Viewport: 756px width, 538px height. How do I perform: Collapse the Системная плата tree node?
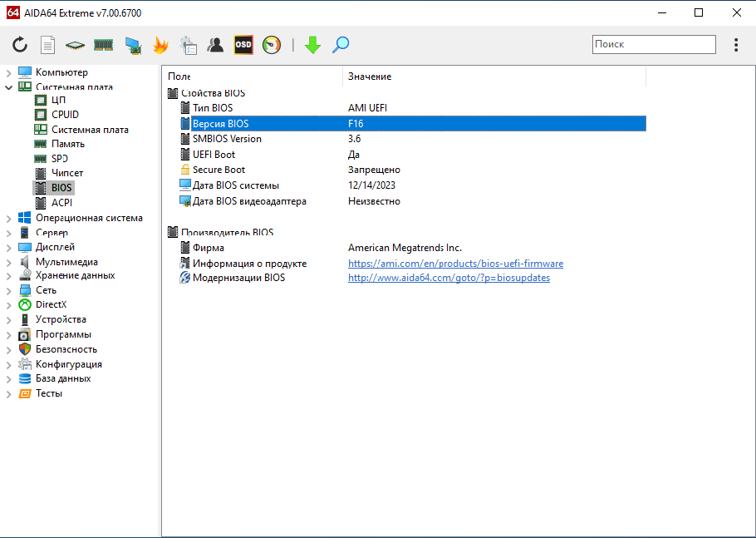(x=8, y=87)
